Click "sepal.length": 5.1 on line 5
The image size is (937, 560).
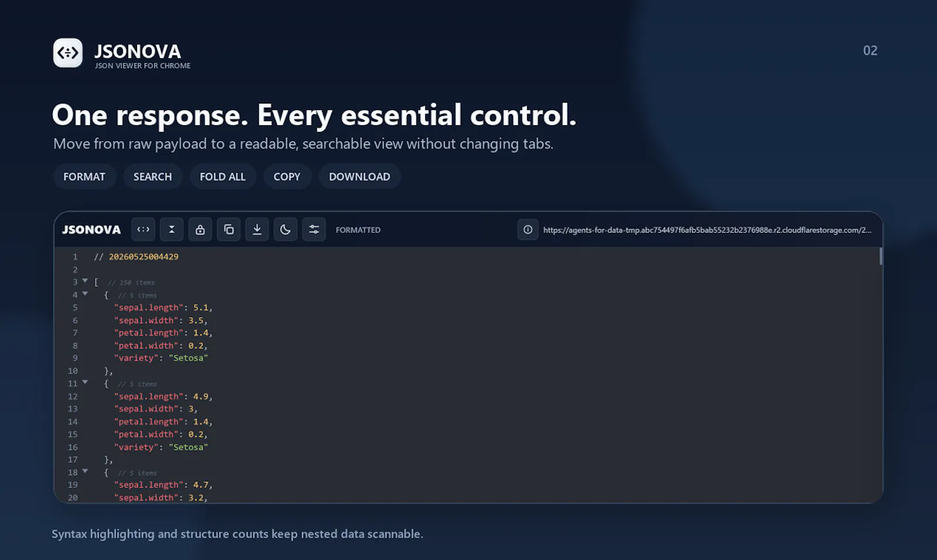[163, 308]
